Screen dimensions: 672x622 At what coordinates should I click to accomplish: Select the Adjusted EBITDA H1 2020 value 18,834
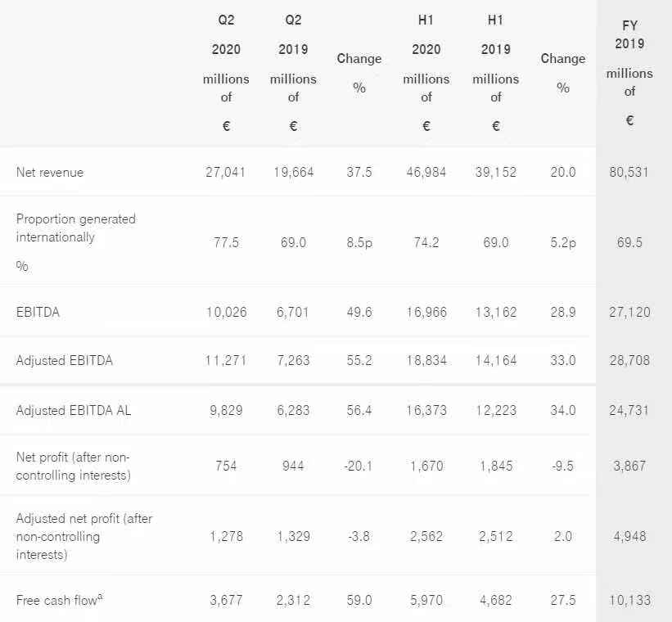(426, 359)
